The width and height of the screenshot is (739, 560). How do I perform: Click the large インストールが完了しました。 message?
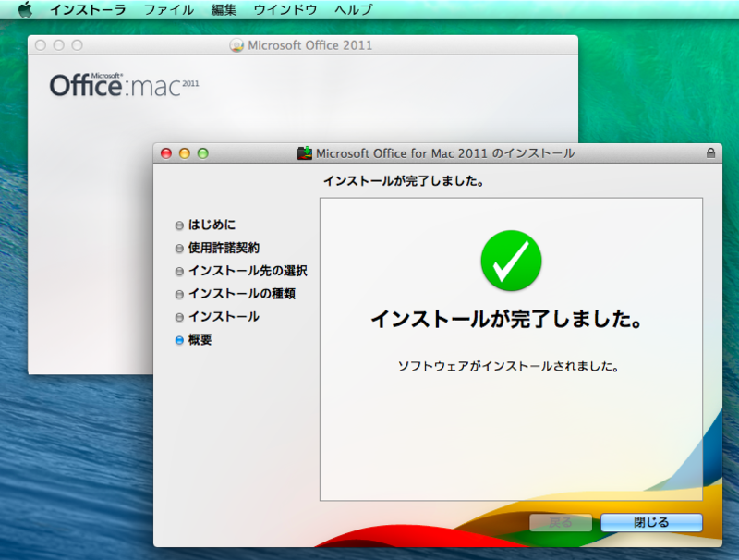(507, 320)
